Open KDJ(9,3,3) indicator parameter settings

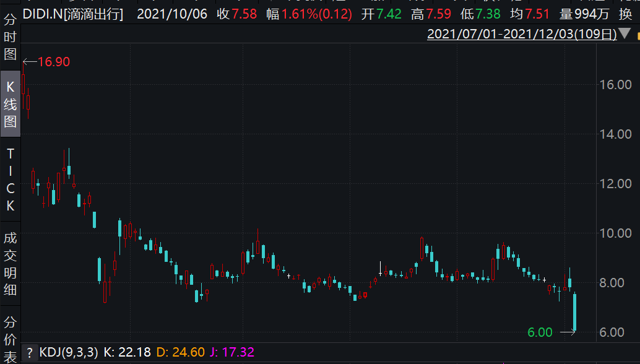pos(69,352)
